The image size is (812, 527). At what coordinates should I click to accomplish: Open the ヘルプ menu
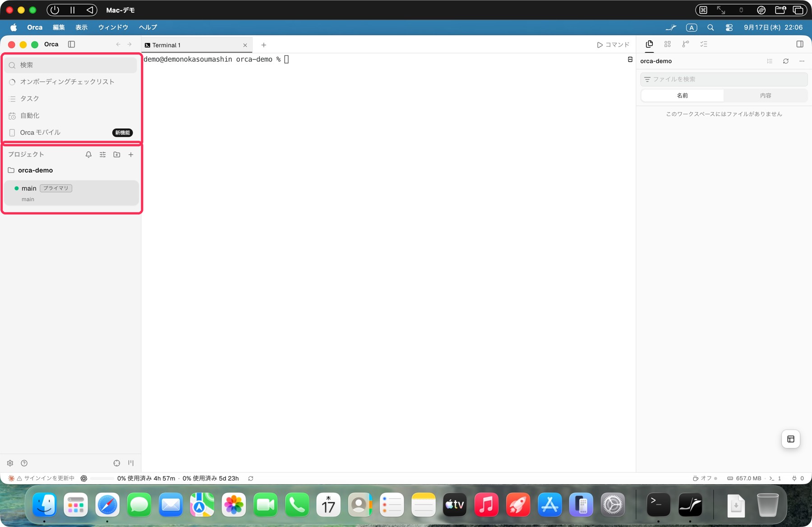click(148, 27)
